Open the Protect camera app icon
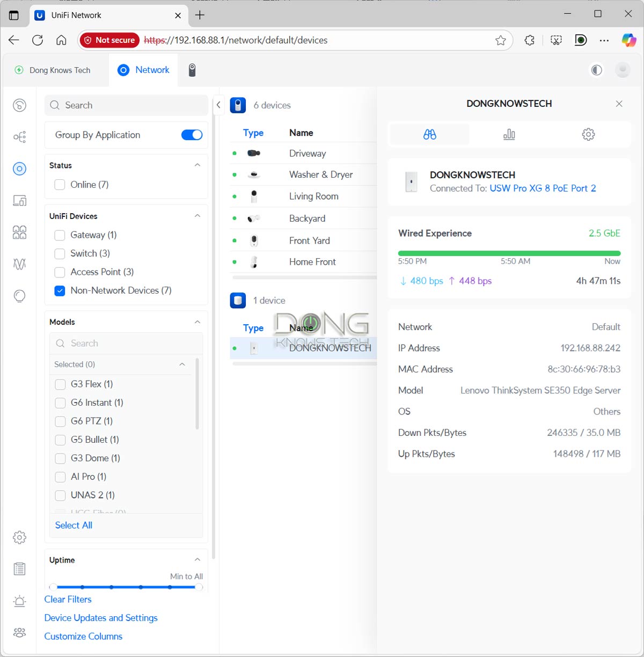This screenshot has height=657, width=644. 192,70
